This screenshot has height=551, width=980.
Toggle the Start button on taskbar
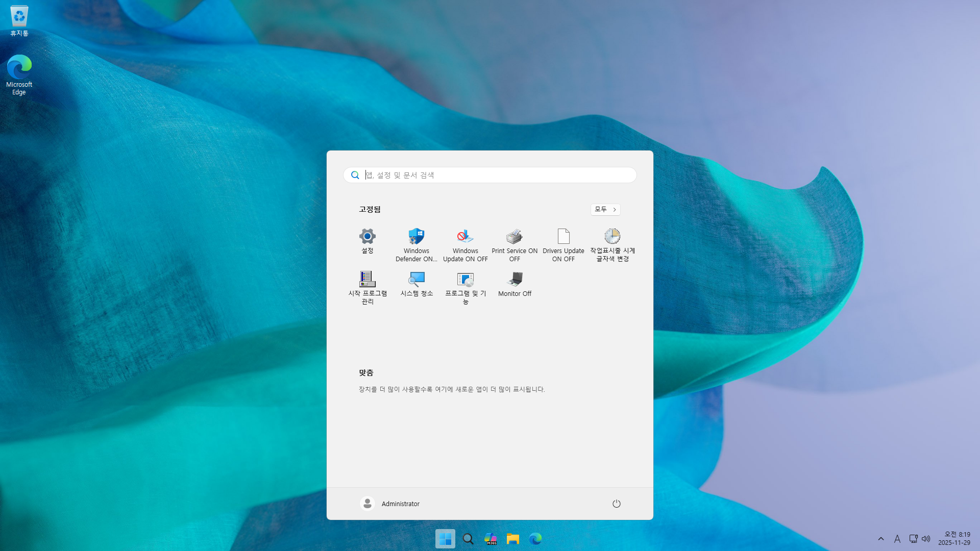click(x=445, y=539)
